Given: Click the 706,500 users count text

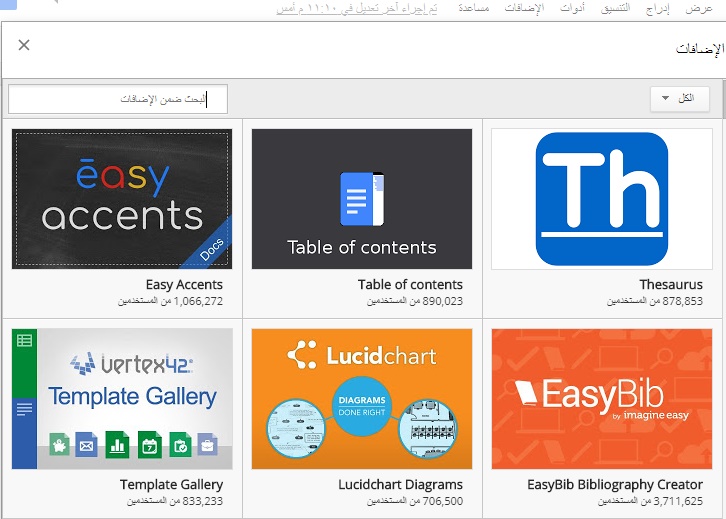Looking at the screenshot, I should coord(415,501).
